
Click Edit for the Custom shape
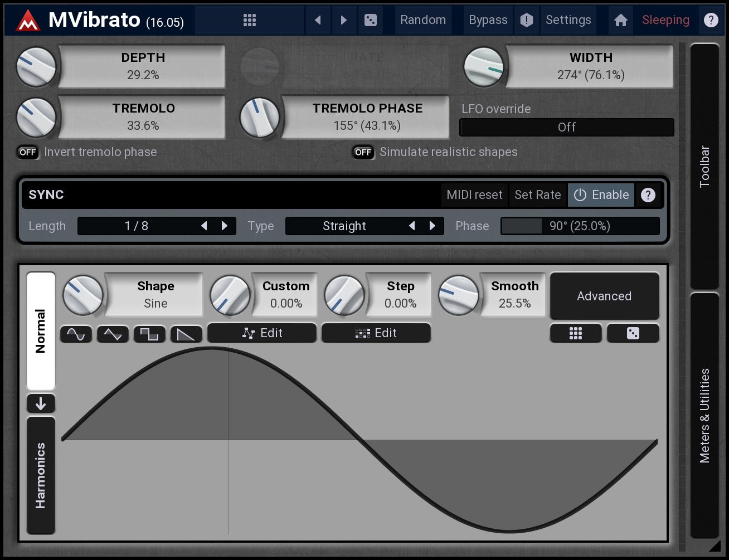click(x=262, y=333)
